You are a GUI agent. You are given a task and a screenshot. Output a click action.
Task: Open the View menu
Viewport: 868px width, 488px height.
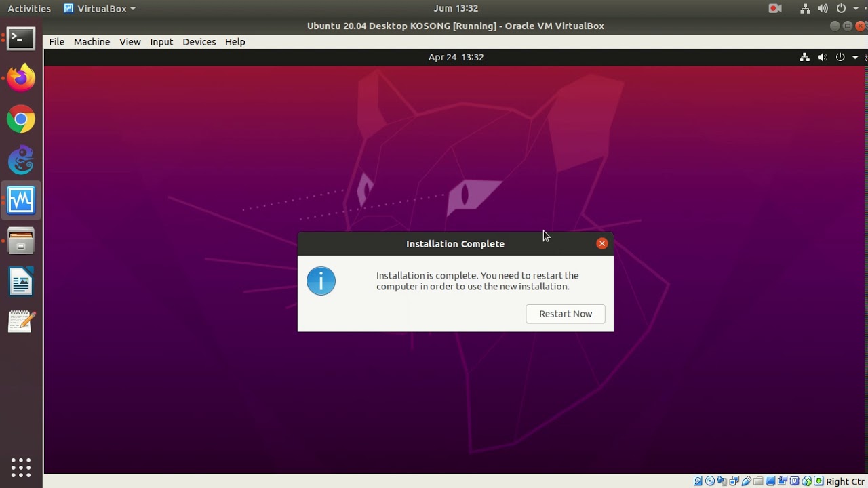130,42
